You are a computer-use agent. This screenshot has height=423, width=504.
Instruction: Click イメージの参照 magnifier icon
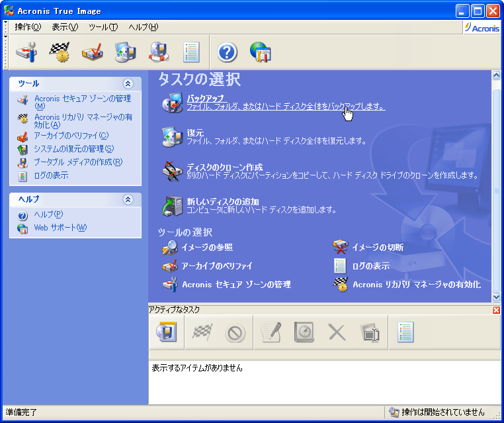(170, 248)
